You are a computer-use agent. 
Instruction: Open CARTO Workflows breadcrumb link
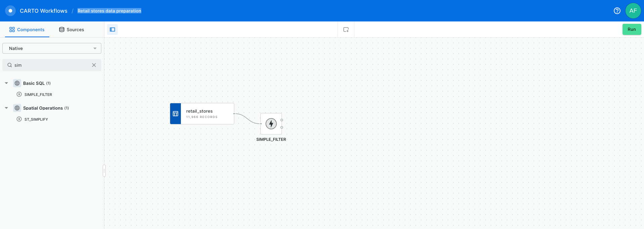[44, 11]
